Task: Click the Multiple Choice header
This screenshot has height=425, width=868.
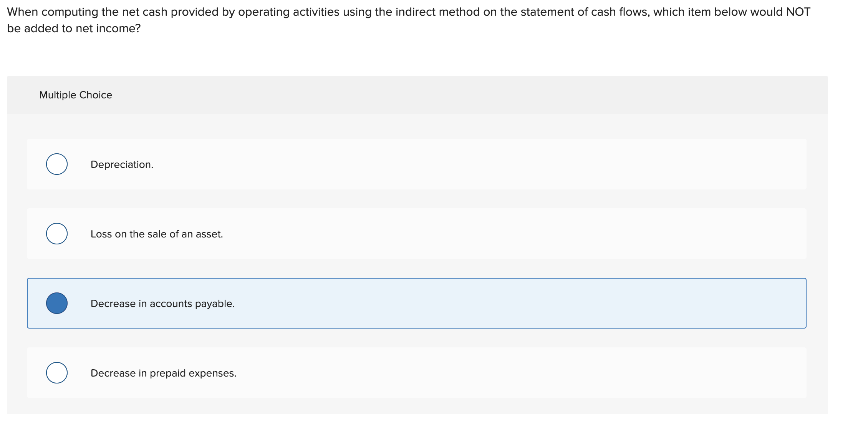Action: [75, 95]
